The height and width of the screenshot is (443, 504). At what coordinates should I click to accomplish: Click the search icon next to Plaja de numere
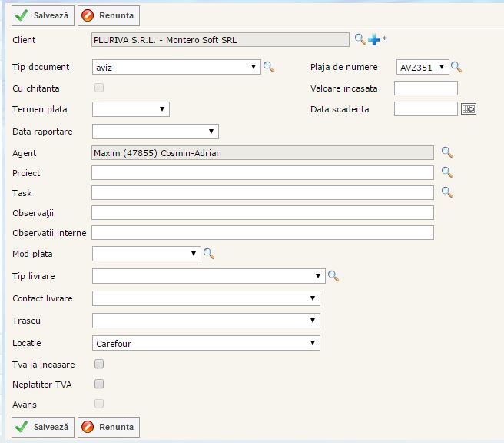coord(456,67)
